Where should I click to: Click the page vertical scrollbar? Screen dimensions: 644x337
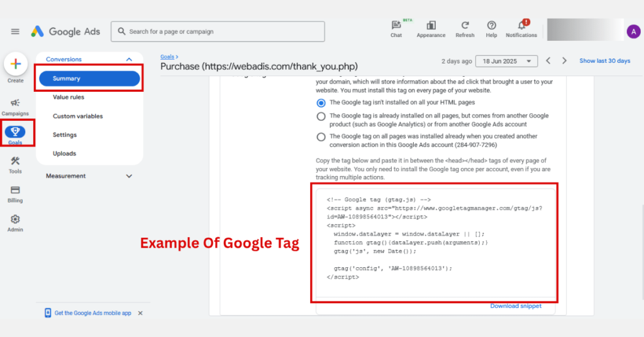coord(642,253)
